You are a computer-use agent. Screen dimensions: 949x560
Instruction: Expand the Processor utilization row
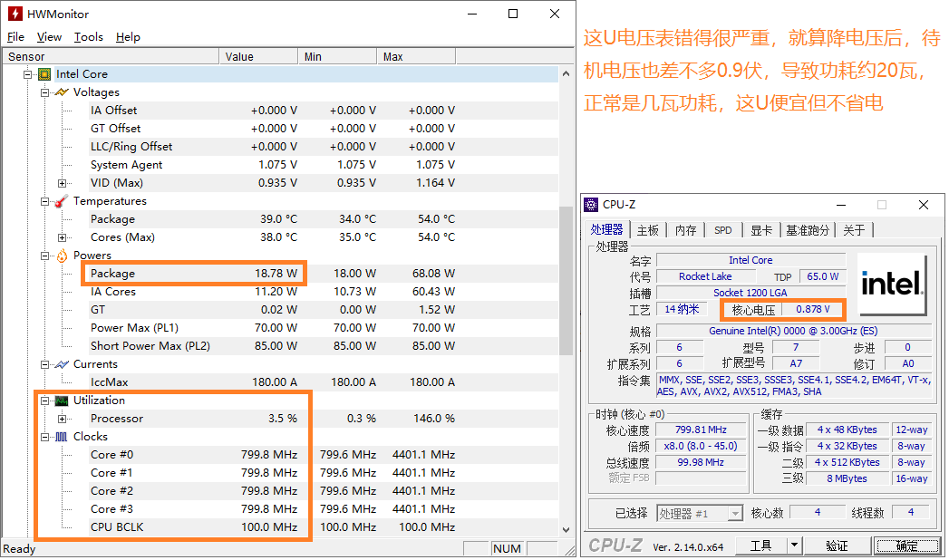click(x=62, y=419)
